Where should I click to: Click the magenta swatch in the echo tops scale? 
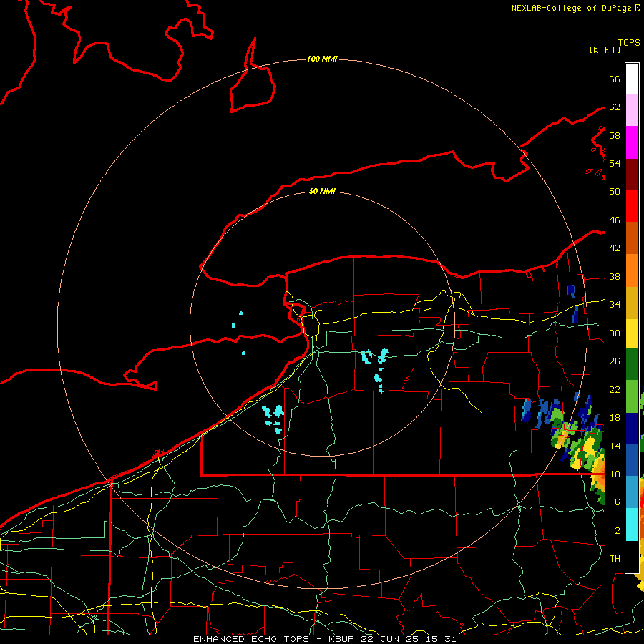coord(632,142)
